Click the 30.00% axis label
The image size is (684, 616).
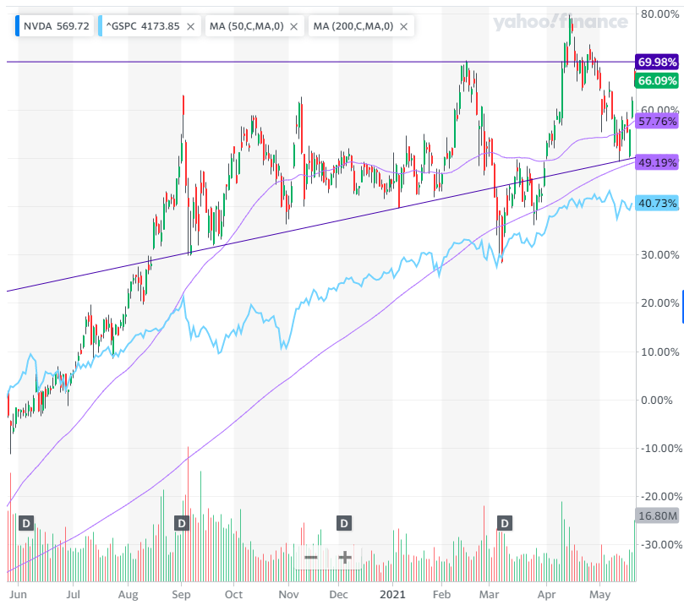[659, 254]
